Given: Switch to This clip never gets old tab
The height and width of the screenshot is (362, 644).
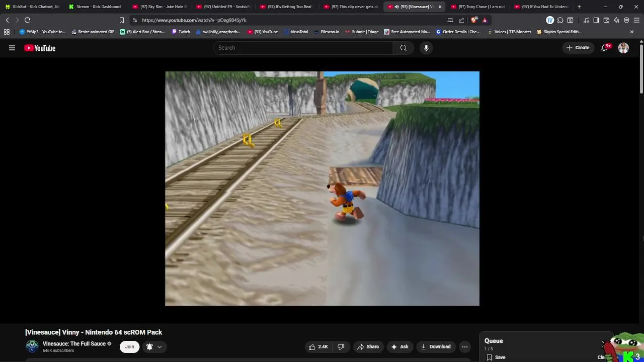Looking at the screenshot, I should (x=351, y=7).
